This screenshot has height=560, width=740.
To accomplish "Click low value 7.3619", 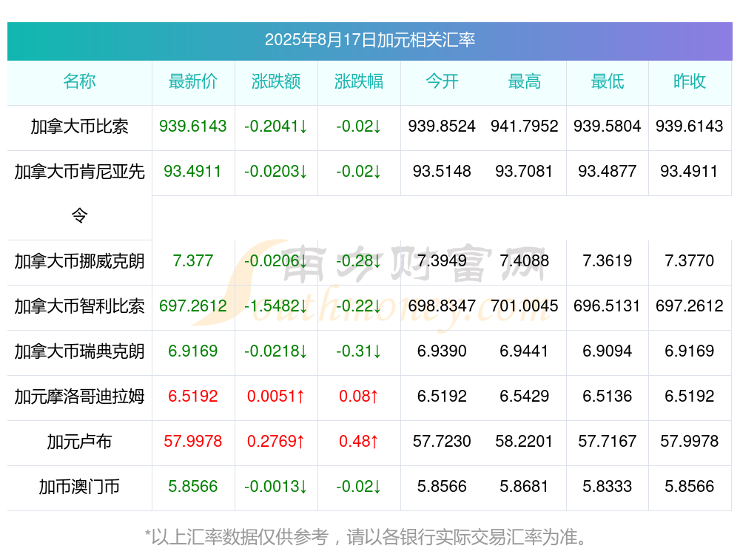I will click(x=608, y=261).
